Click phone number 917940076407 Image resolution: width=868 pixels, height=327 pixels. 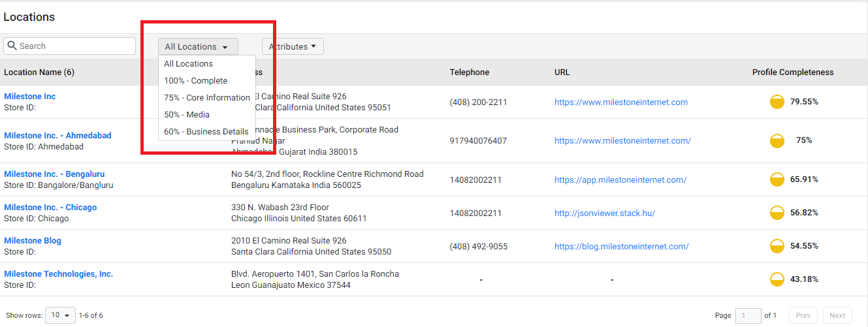[478, 141]
